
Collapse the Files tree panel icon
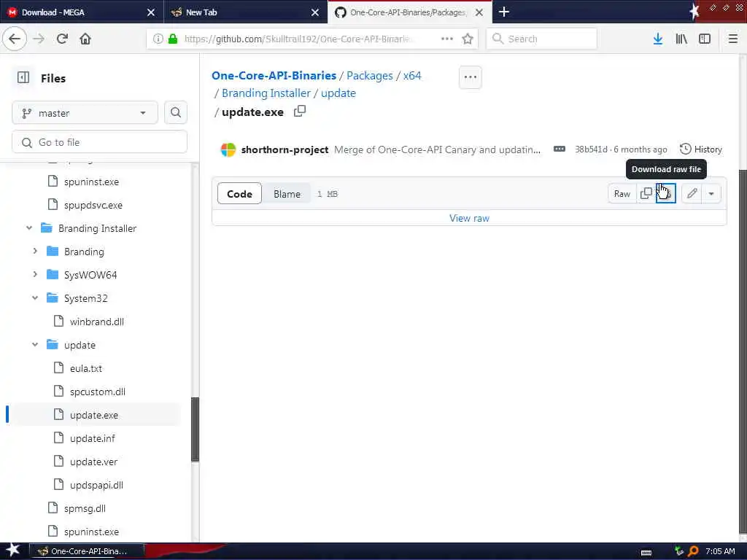(x=23, y=77)
